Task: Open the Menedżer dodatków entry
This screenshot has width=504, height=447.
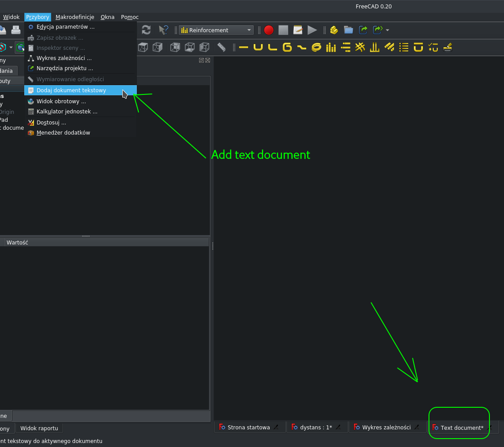Action: 64,132
